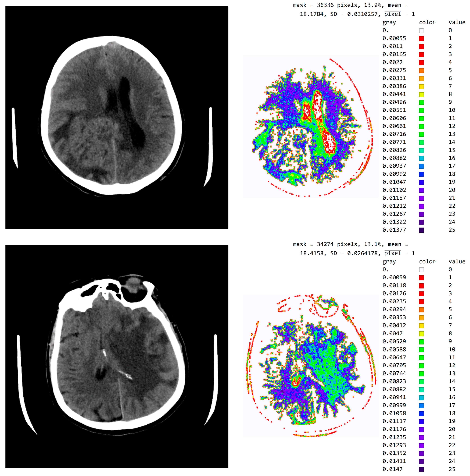Image resolution: width=470 pixels, height=476 pixels.
Task: Click the gray value 0.01377 in top legend
Action: [x=394, y=230]
